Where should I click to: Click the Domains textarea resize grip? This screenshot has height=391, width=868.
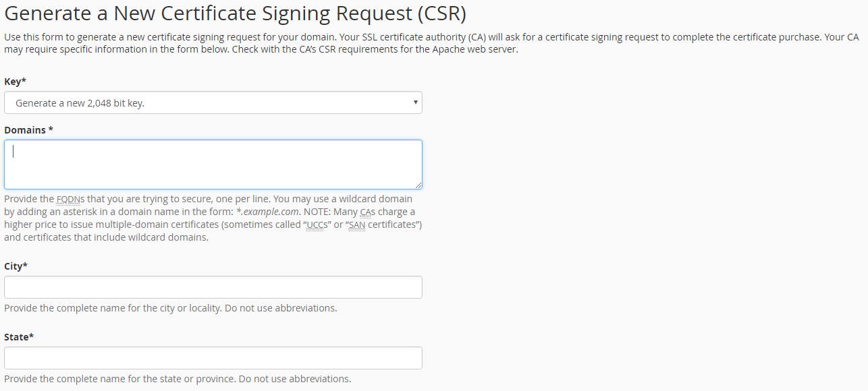[418, 185]
